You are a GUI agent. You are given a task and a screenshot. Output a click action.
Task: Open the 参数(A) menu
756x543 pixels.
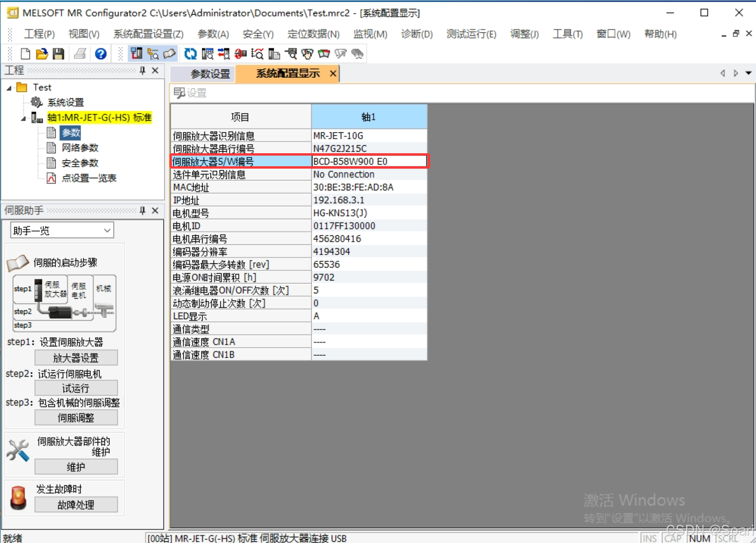(213, 34)
